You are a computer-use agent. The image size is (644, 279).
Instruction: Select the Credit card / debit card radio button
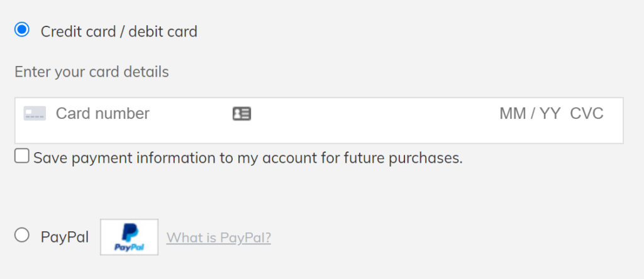point(22,30)
